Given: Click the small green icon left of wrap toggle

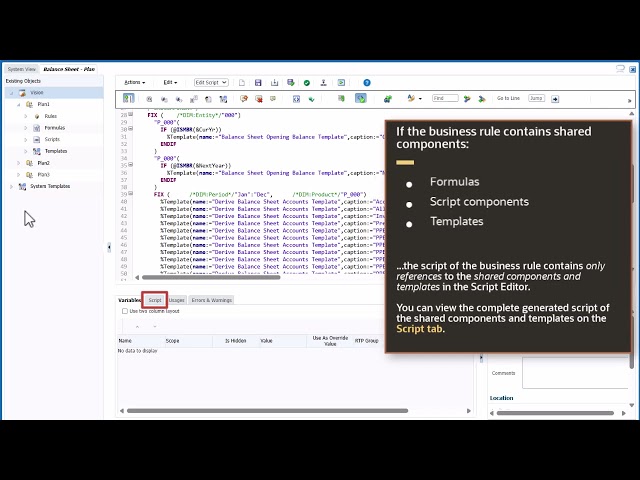Looking at the screenshot, I should [x=341, y=98].
